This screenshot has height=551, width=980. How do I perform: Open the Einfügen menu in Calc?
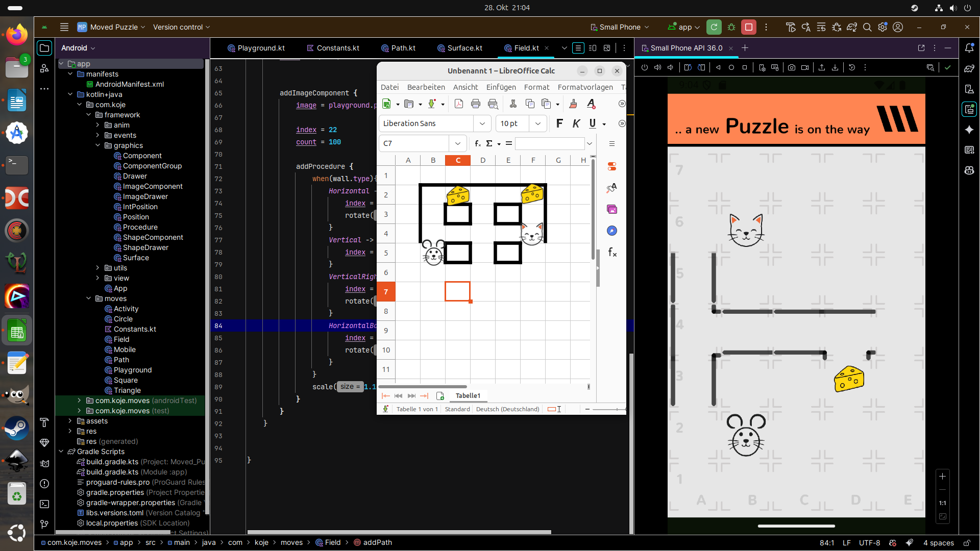click(x=501, y=87)
